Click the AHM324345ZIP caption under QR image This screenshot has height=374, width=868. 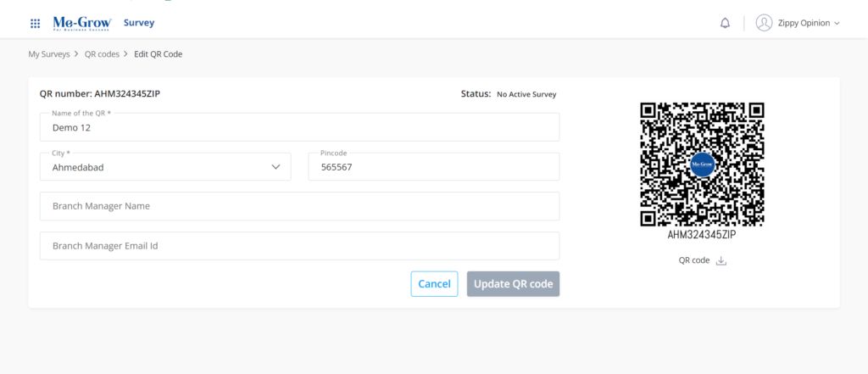(701, 235)
